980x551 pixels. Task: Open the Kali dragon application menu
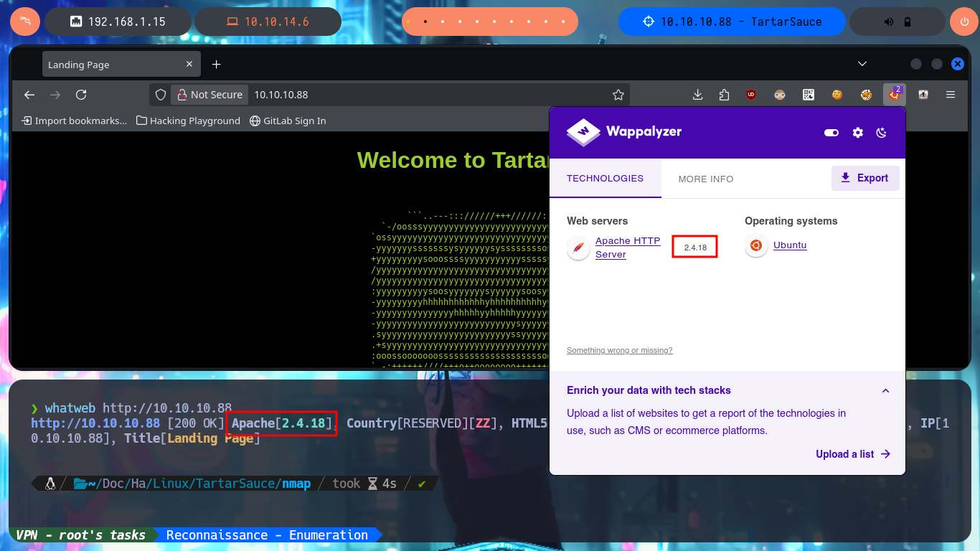pos(24,22)
